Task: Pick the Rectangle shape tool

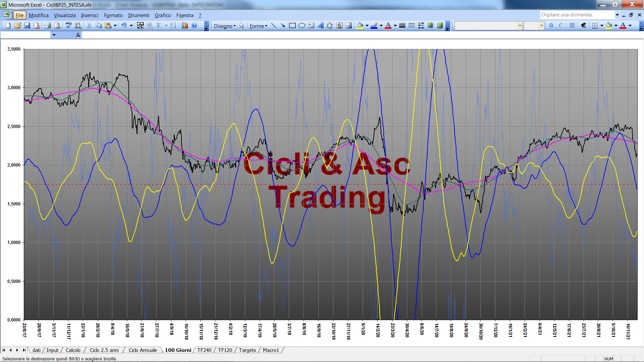Action: (x=292, y=26)
